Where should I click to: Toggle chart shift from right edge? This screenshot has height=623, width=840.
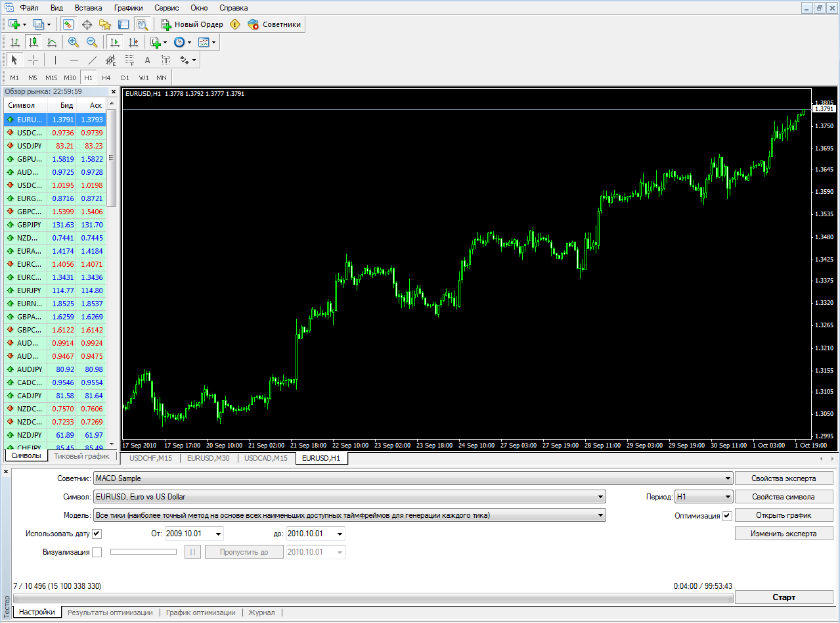133,42
